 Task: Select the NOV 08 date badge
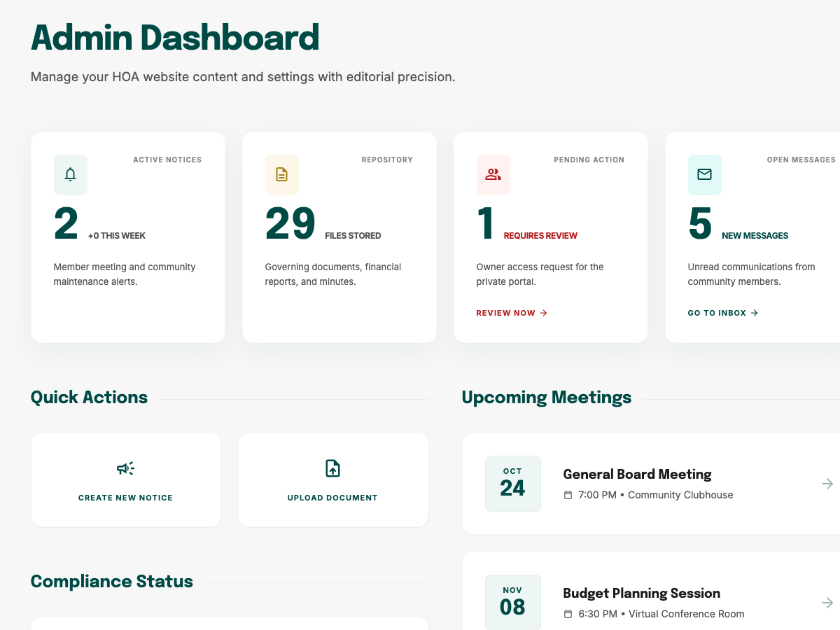tap(512, 603)
